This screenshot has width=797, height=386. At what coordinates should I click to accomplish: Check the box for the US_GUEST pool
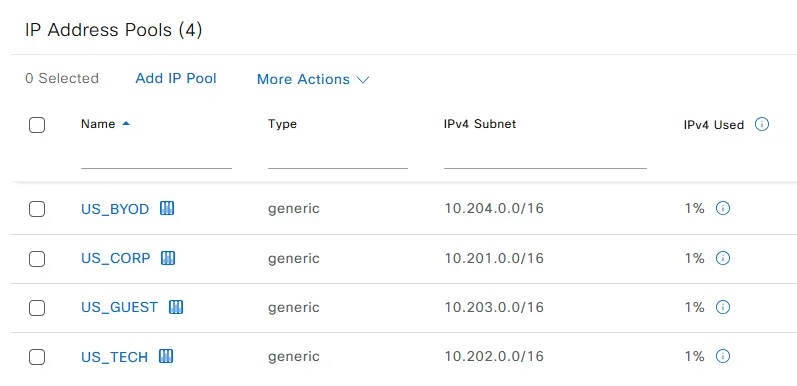[37, 308]
